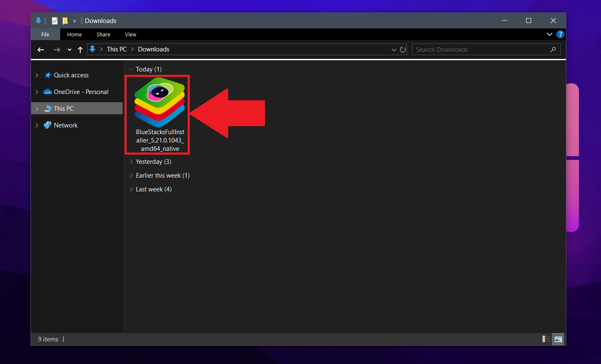This screenshot has height=364, width=601.
Task: Expand the ribbon with the chevron
Action: click(x=550, y=34)
